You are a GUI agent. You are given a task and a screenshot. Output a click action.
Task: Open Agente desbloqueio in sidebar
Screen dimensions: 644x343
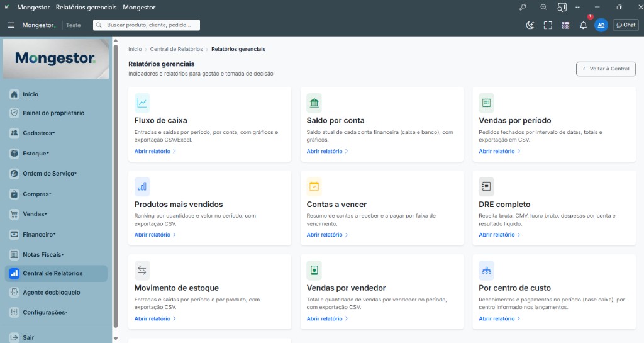[x=56, y=293]
